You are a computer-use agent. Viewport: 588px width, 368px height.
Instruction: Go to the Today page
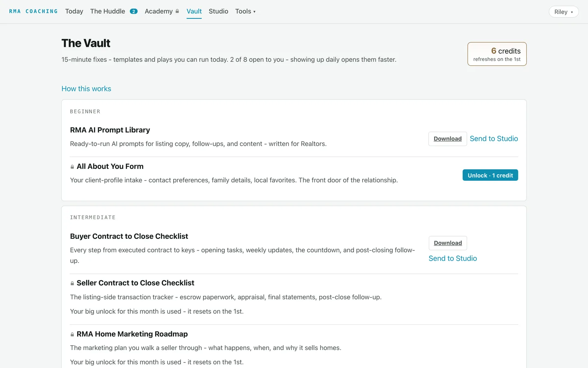tap(74, 11)
